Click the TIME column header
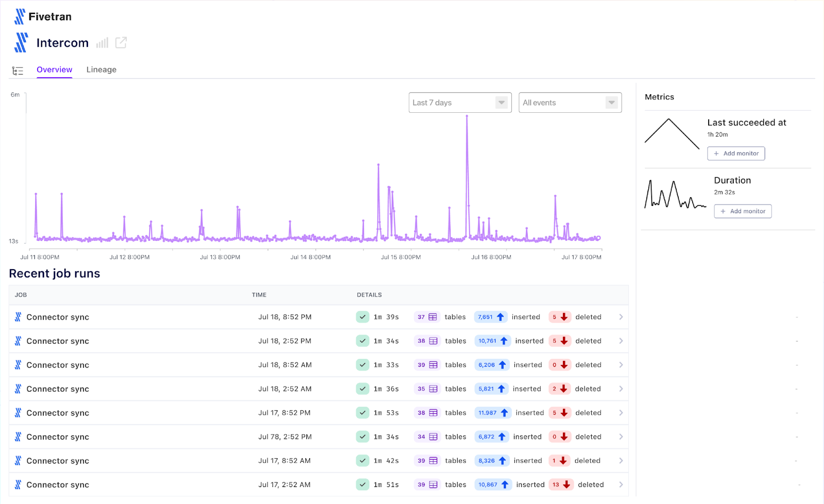 point(259,295)
